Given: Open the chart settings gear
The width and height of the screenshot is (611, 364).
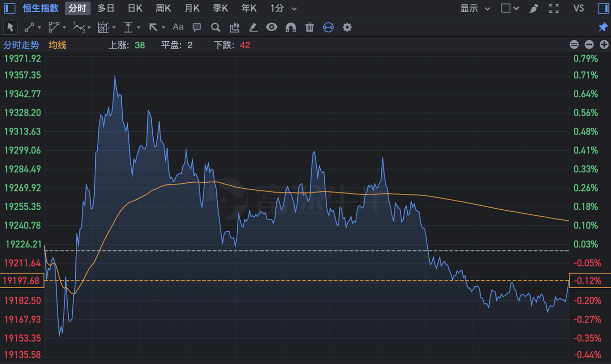Looking at the screenshot, I should [347, 27].
